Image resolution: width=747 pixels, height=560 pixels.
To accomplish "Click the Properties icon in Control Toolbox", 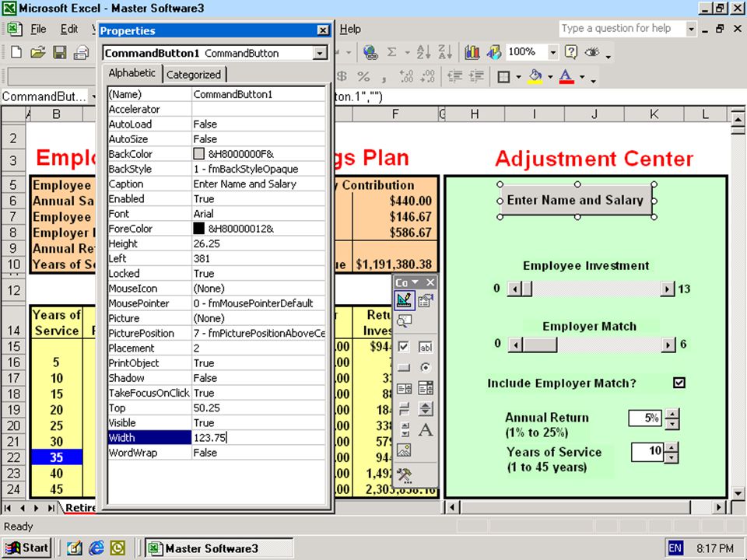I will pos(426,300).
